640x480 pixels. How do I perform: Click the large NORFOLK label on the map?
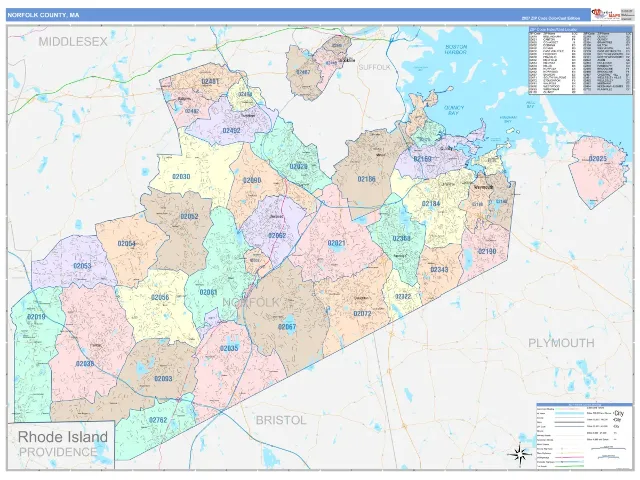(x=251, y=302)
